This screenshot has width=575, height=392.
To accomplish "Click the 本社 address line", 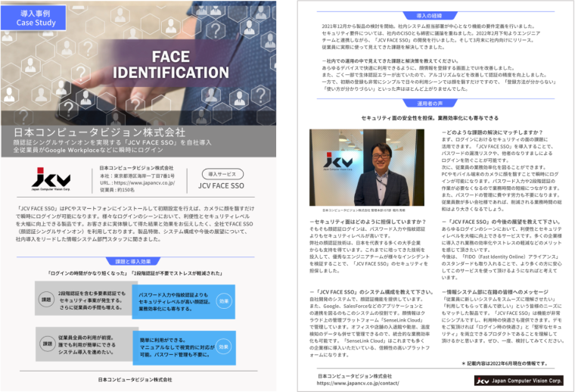I will pyautogui.click(x=137, y=176).
